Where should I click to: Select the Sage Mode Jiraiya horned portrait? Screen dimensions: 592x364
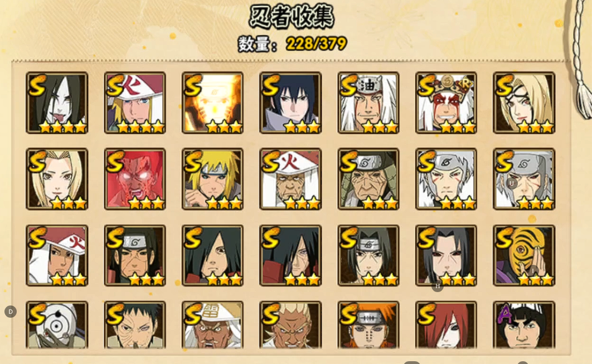pos(446,103)
